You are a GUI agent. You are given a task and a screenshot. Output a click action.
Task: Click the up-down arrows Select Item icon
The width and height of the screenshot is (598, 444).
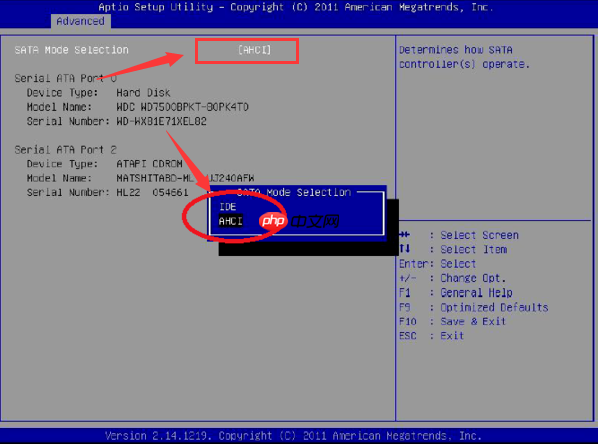[x=405, y=249]
